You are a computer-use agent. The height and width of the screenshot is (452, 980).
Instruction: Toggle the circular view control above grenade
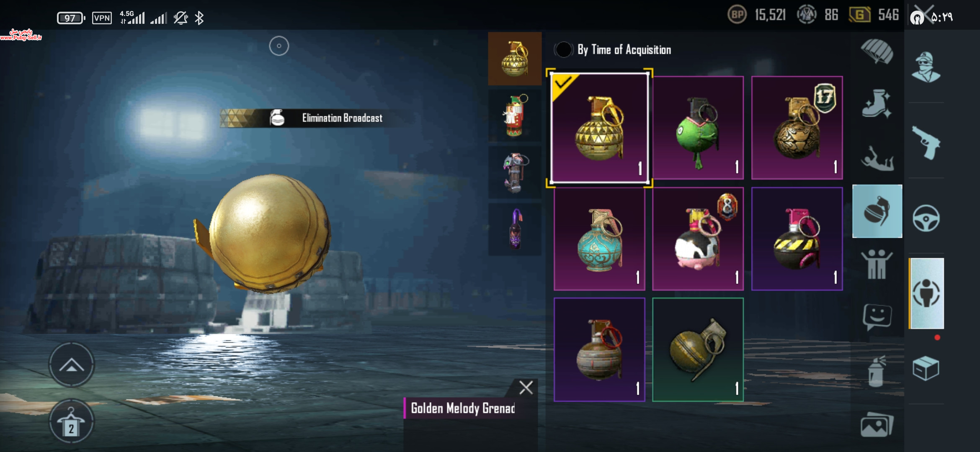tap(279, 46)
